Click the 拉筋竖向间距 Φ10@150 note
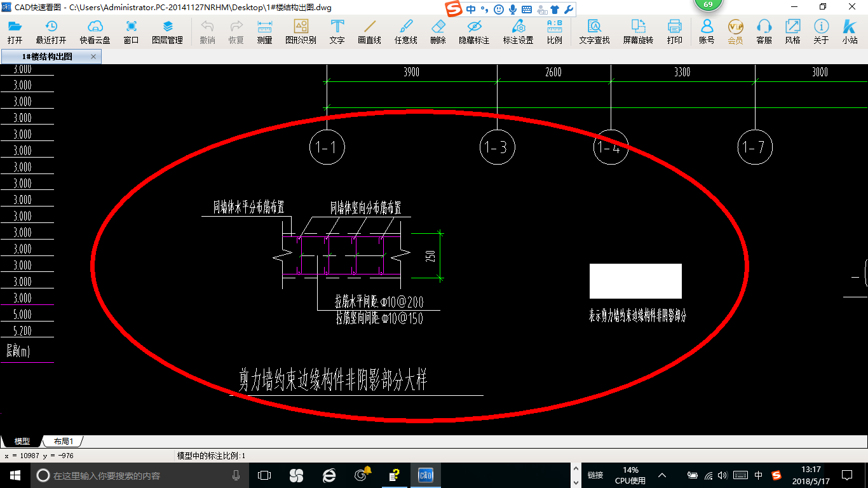 (379, 318)
